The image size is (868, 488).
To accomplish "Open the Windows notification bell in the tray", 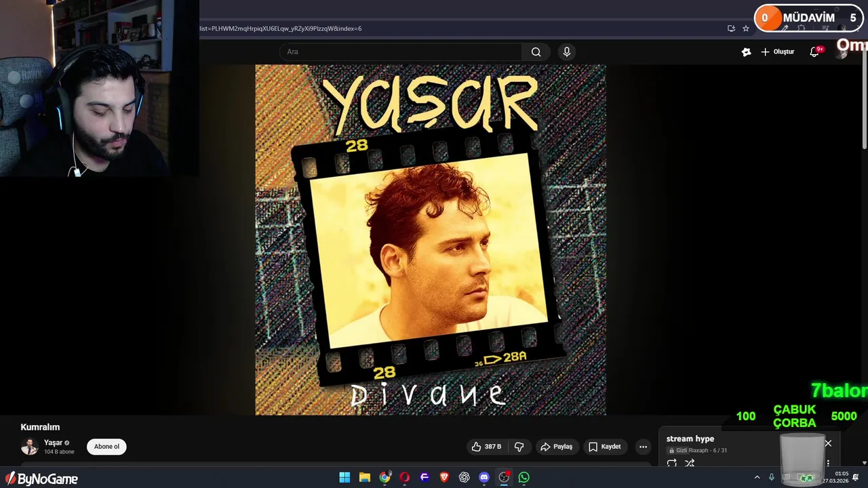I will tap(856, 477).
